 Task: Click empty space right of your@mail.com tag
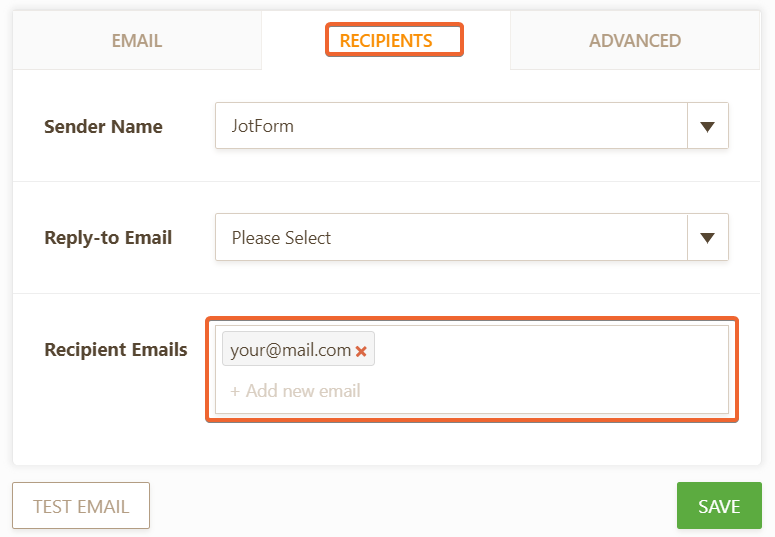[550, 350]
